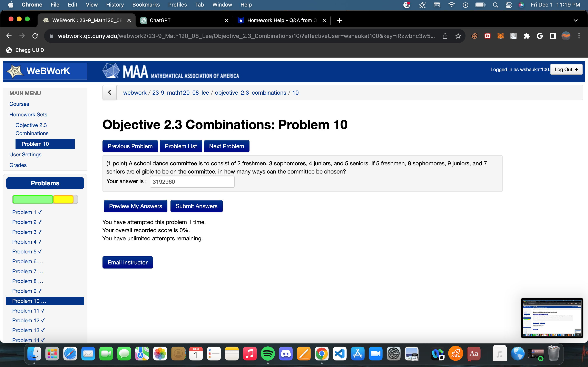Click the site security lock icon
588x367 pixels.
click(51, 36)
